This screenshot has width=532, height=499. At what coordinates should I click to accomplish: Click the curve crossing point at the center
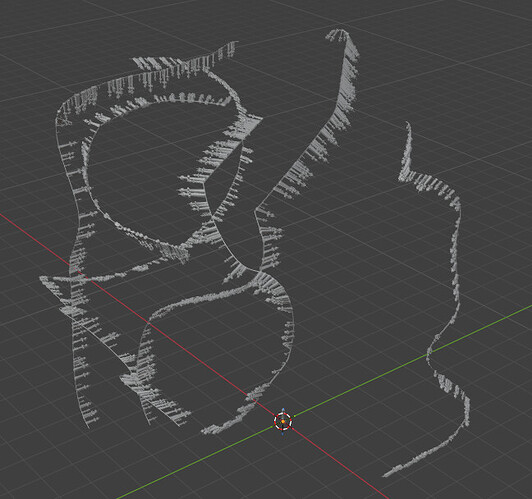212,216
